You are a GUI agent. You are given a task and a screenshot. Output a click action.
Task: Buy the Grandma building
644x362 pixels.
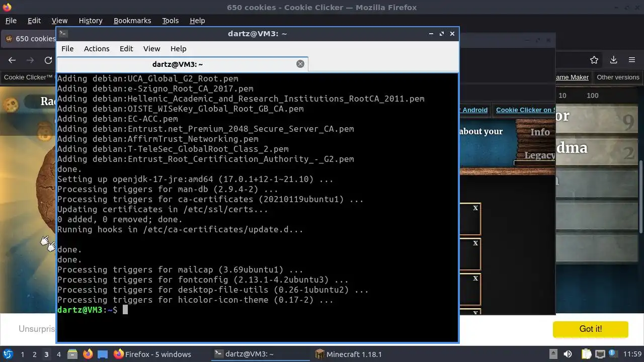pyautogui.click(x=596, y=149)
